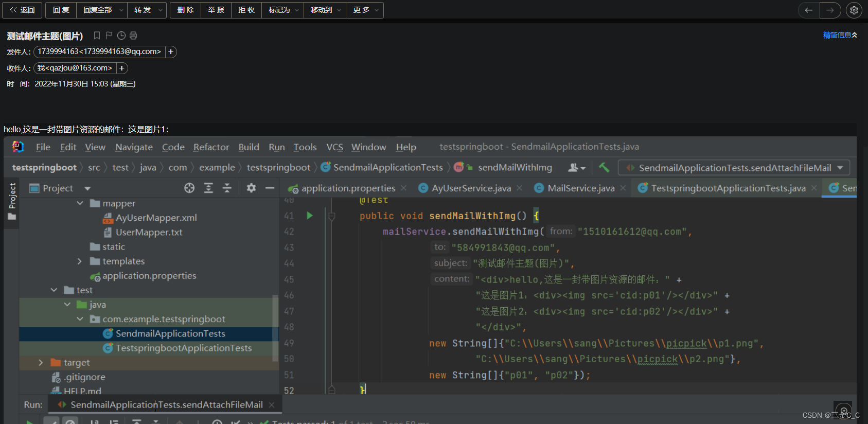The width and height of the screenshot is (868, 424).
Task: Click the IntelliJ IDEA logo icon
Action: tap(18, 147)
